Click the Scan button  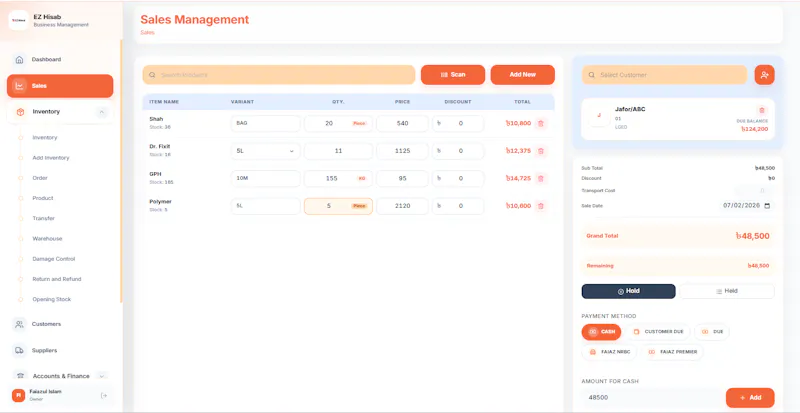(453, 75)
